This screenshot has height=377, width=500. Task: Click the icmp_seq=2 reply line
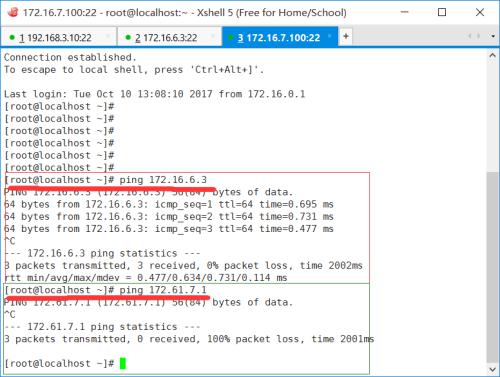coord(169,217)
